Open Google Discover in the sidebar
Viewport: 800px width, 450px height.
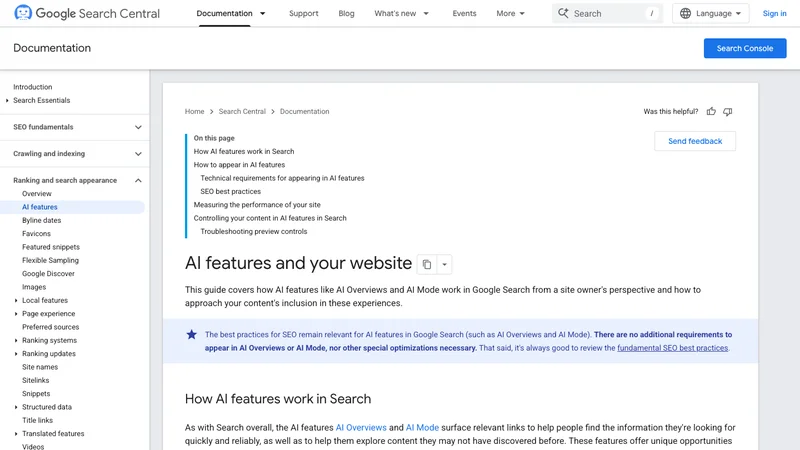point(48,273)
